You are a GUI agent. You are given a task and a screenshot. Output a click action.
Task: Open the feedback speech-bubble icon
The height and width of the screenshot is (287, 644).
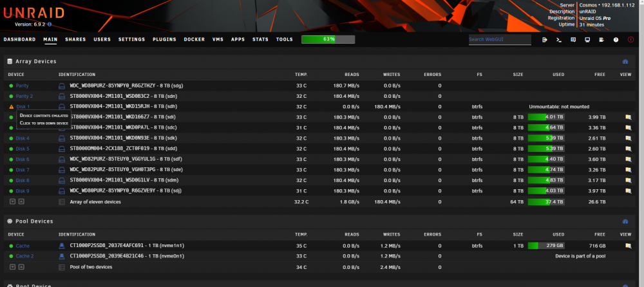(573, 40)
